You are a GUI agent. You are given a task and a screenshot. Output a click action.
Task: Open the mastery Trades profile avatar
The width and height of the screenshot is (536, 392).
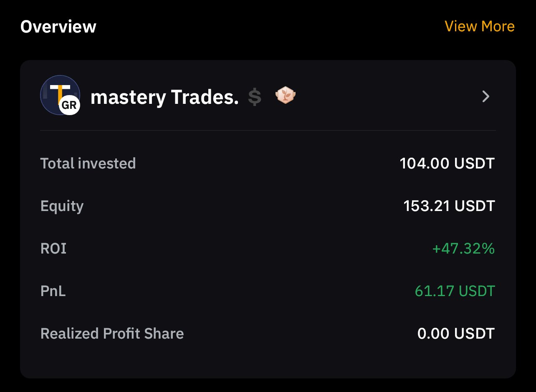click(x=58, y=93)
